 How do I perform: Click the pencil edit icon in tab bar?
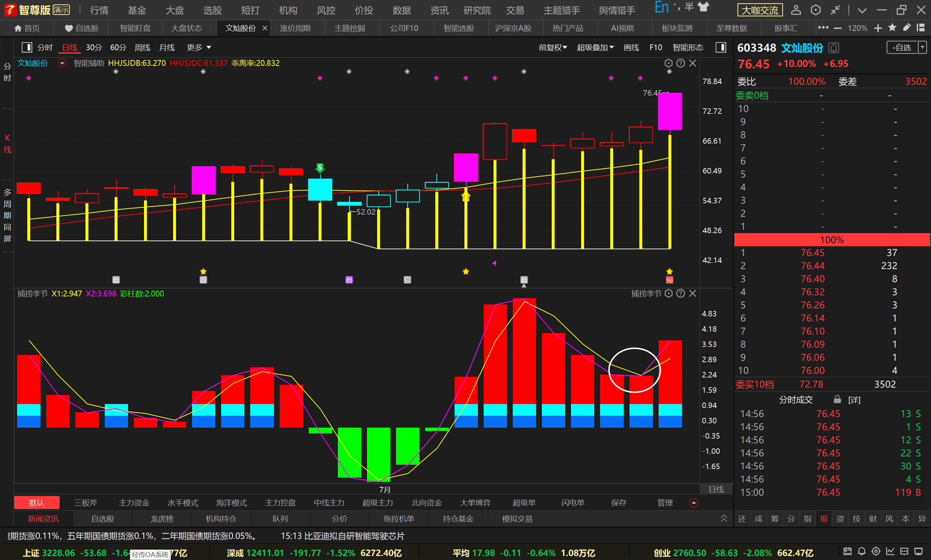(907, 28)
